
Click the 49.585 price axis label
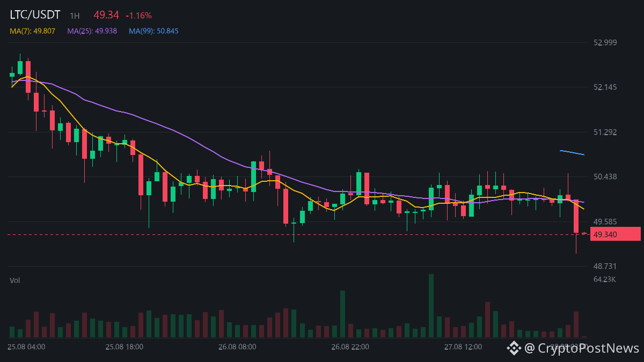[605, 221]
